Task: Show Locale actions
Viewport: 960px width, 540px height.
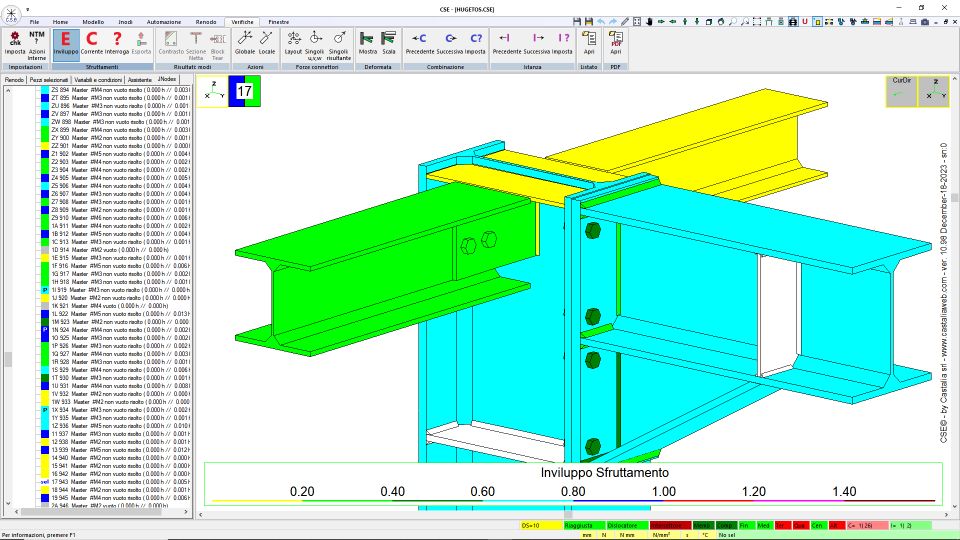Action: [x=267, y=44]
